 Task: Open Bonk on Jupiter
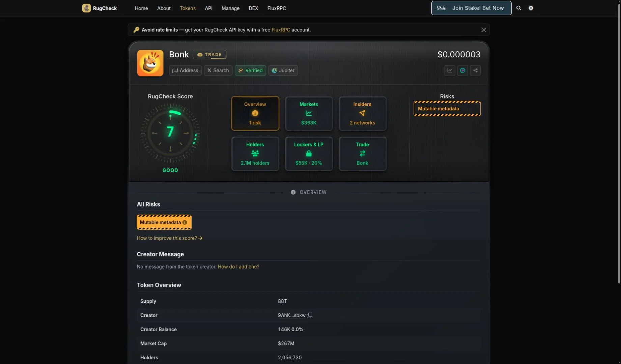pos(283,71)
